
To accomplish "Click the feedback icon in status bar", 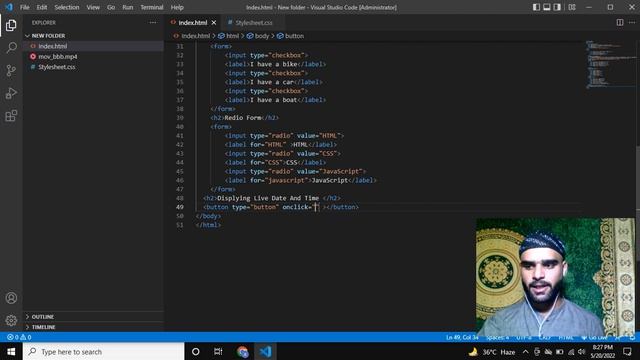I will point(618,338).
